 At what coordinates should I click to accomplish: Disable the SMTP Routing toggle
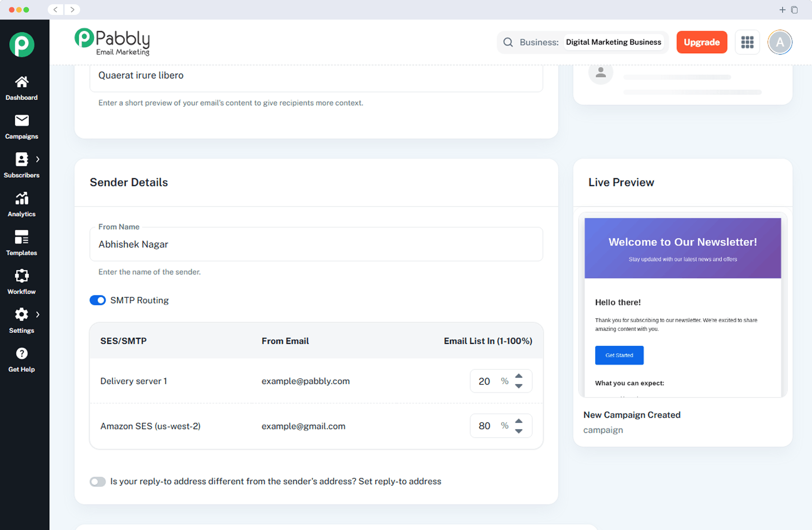(x=98, y=300)
